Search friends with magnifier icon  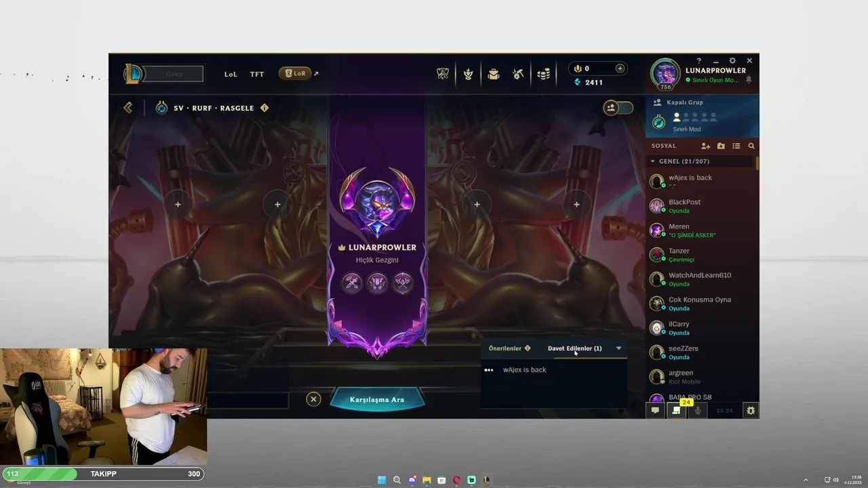click(x=751, y=146)
